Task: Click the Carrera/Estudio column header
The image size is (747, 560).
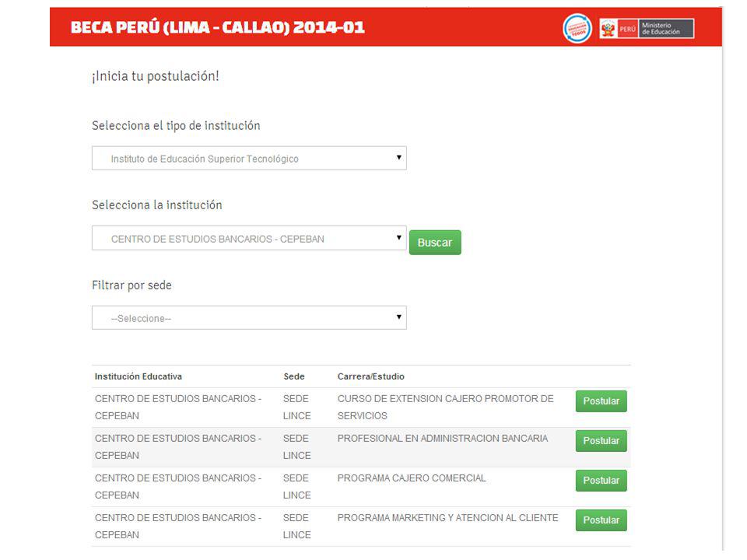Action: pos(370,376)
